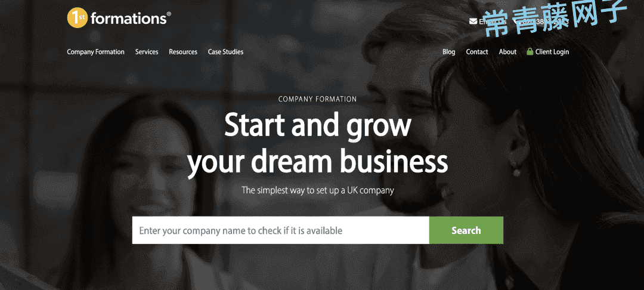Click the green Search button
The image size is (644, 290).
(x=466, y=230)
